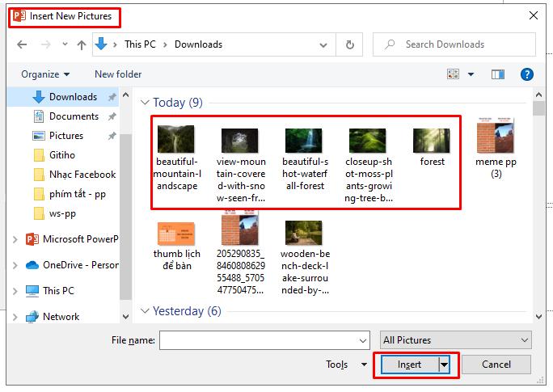
Task: Click the Search Downloads field
Action: coord(454,44)
